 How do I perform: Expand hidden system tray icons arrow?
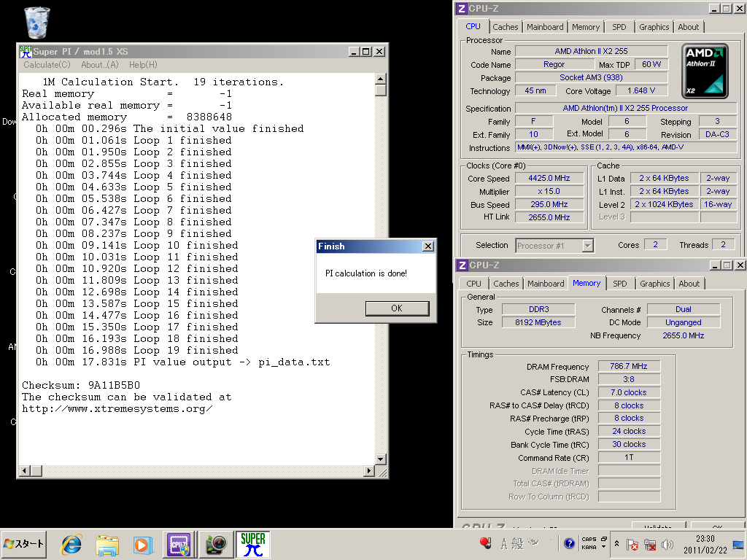(617, 544)
